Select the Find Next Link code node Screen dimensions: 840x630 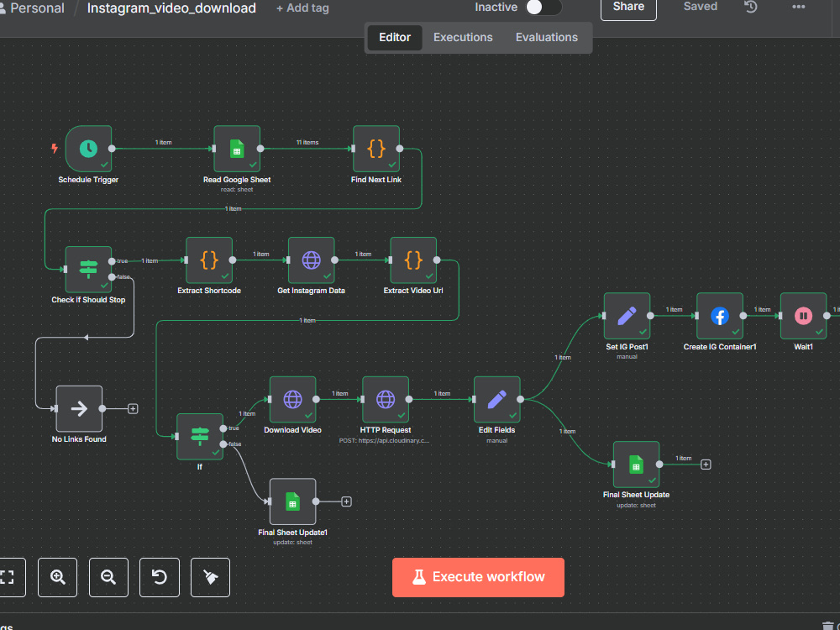(376, 149)
